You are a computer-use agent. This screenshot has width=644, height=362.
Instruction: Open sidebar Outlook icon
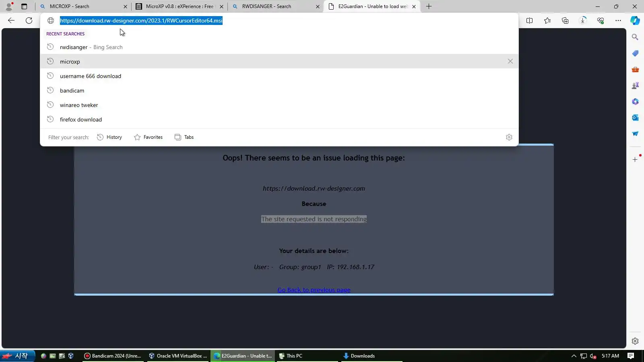[x=635, y=117]
